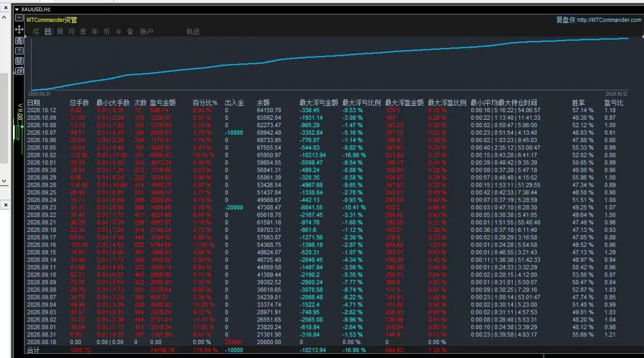Click the 日期 column header
This screenshot has height=358, width=644.
point(33,103)
